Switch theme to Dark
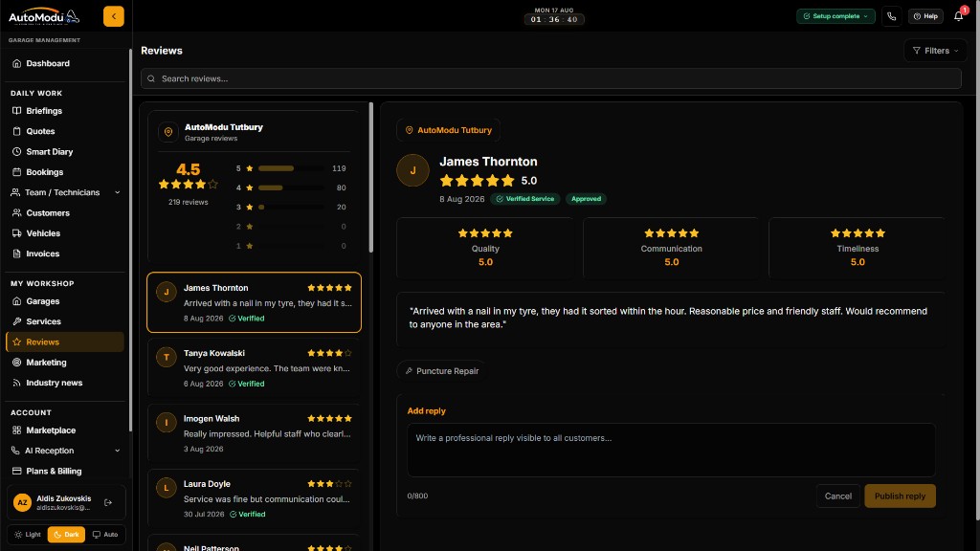Screen dimensions: 980x551 [x=66, y=535]
